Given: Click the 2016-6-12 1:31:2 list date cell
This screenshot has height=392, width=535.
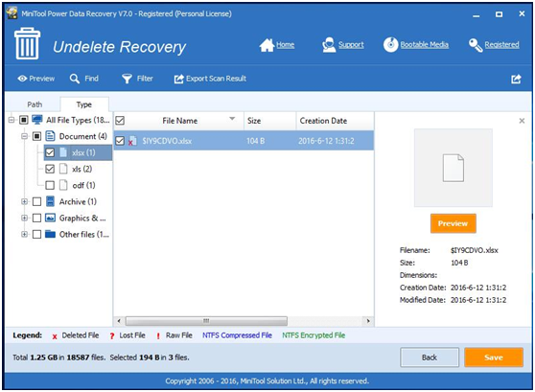Looking at the screenshot, I should tap(326, 141).
